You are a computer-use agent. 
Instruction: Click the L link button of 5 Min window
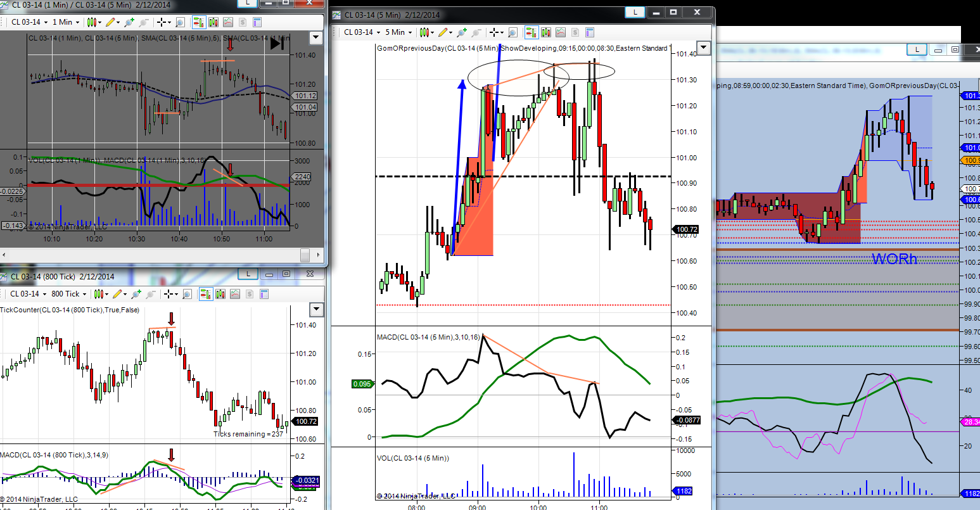(635, 12)
